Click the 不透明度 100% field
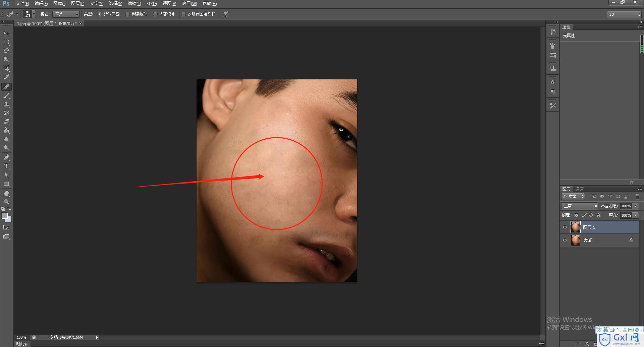Image resolution: width=644 pixels, height=347 pixels. pos(626,206)
